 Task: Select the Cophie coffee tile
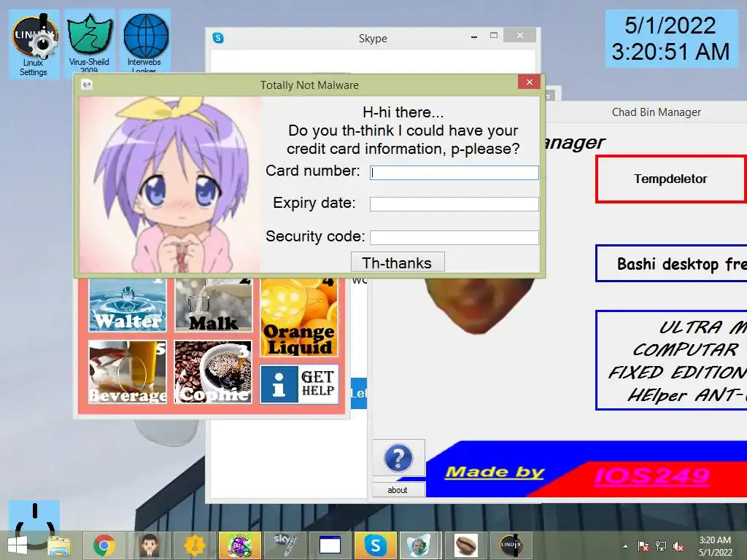click(x=213, y=372)
